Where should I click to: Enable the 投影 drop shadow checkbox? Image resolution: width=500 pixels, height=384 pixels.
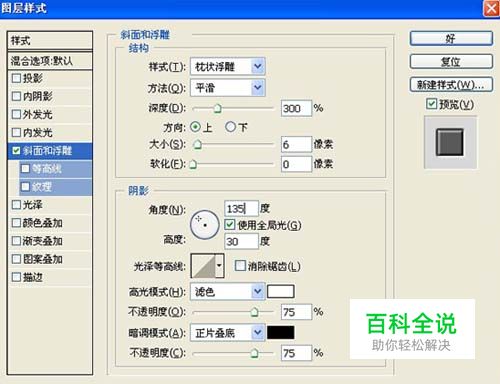click(16, 78)
